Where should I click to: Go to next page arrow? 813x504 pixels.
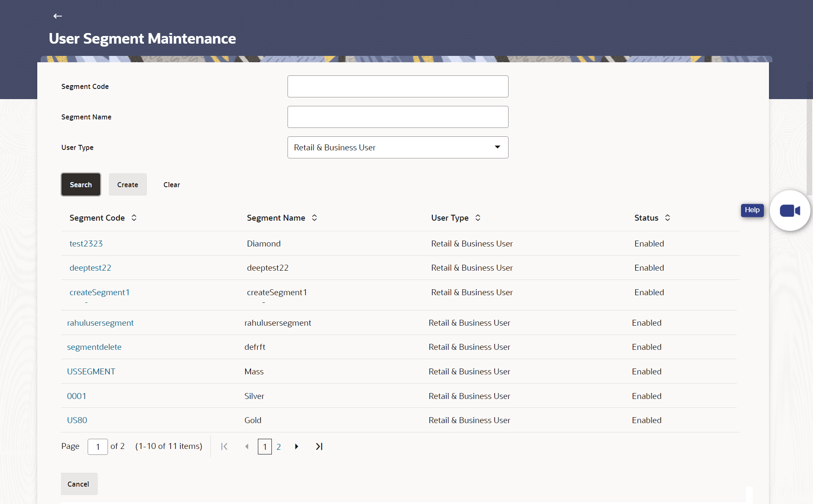pyautogui.click(x=296, y=446)
